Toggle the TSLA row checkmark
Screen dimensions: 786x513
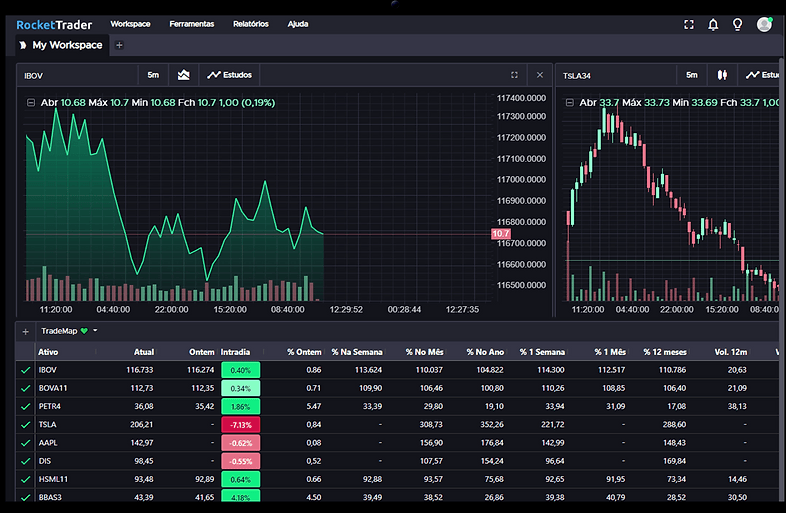(26, 425)
